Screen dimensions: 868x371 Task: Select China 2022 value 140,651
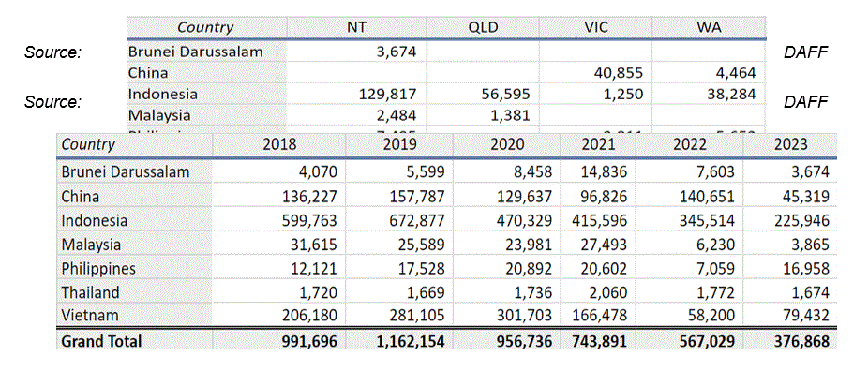708,197
